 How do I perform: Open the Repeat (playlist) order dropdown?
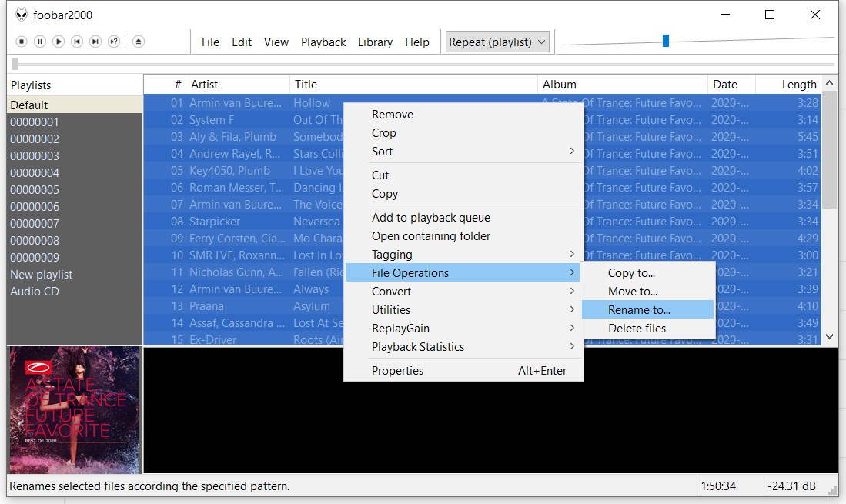[497, 42]
